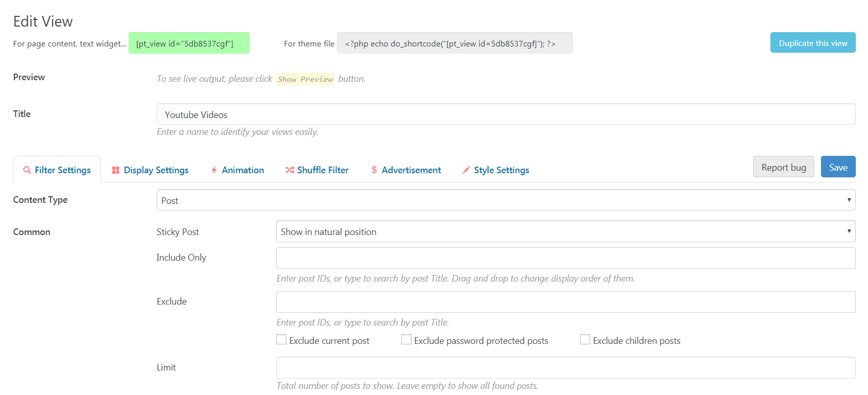Click the 'Total number of posts to show' hint
Screen dimensions: 868x395
407,386
